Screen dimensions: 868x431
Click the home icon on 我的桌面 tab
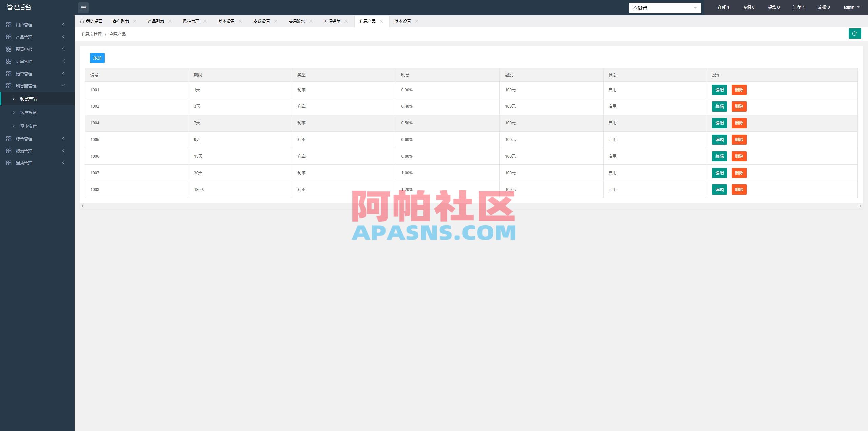coord(82,21)
